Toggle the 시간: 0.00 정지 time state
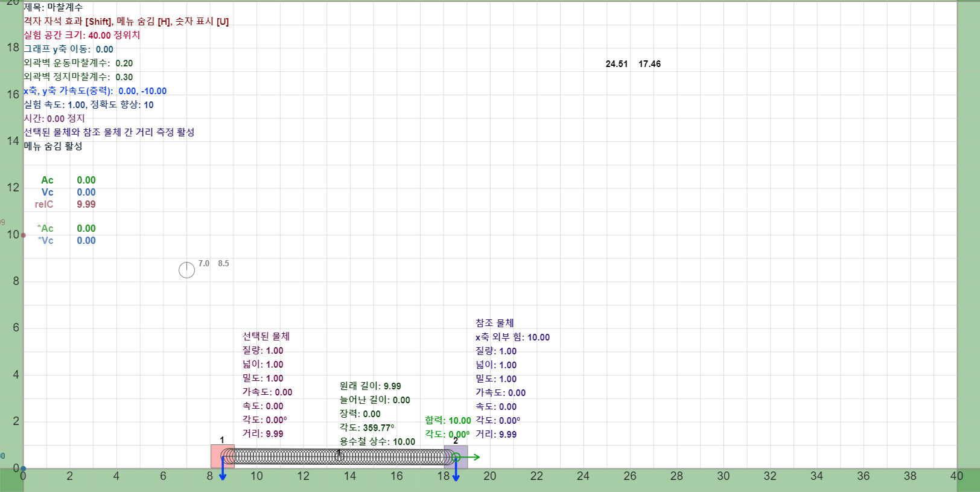The height and width of the screenshot is (492, 980). 54,118
